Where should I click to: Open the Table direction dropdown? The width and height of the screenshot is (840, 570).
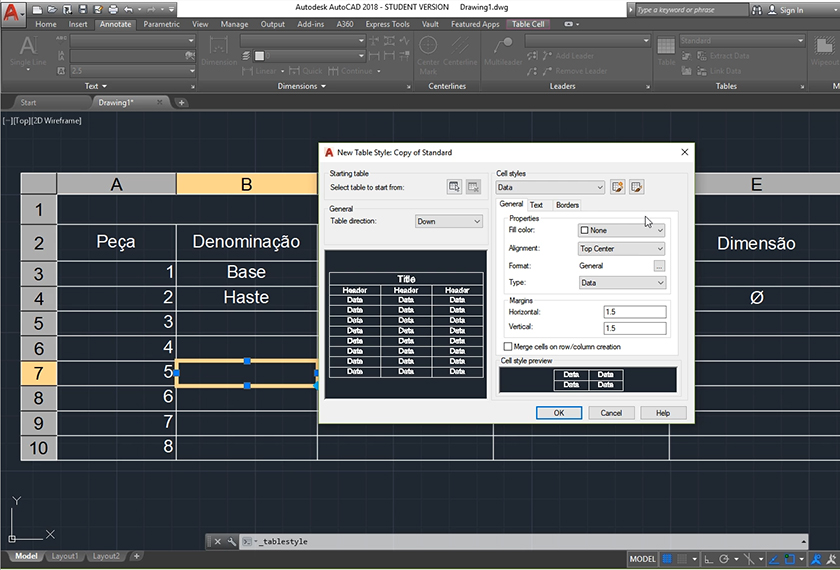click(x=449, y=222)
